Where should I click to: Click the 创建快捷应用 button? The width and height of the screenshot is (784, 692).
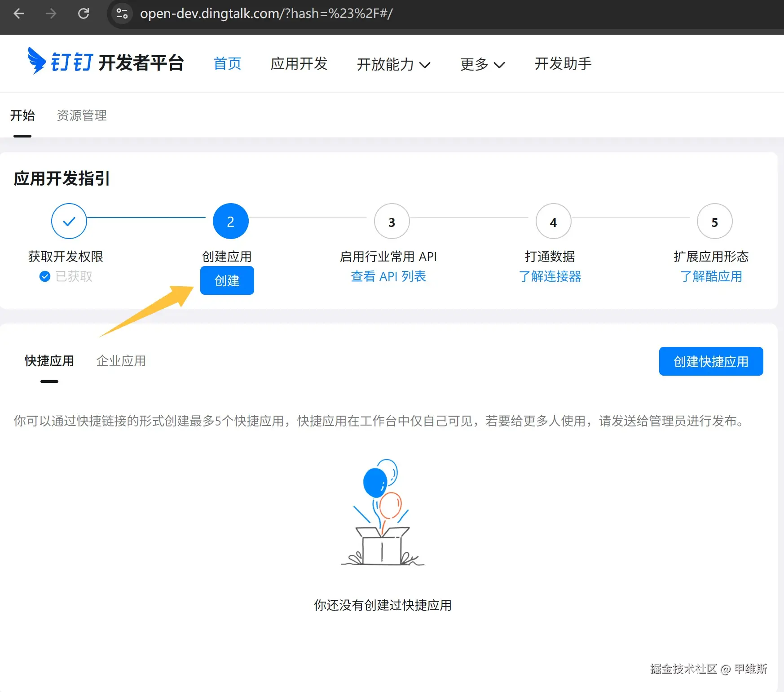(x=711, y=361)
